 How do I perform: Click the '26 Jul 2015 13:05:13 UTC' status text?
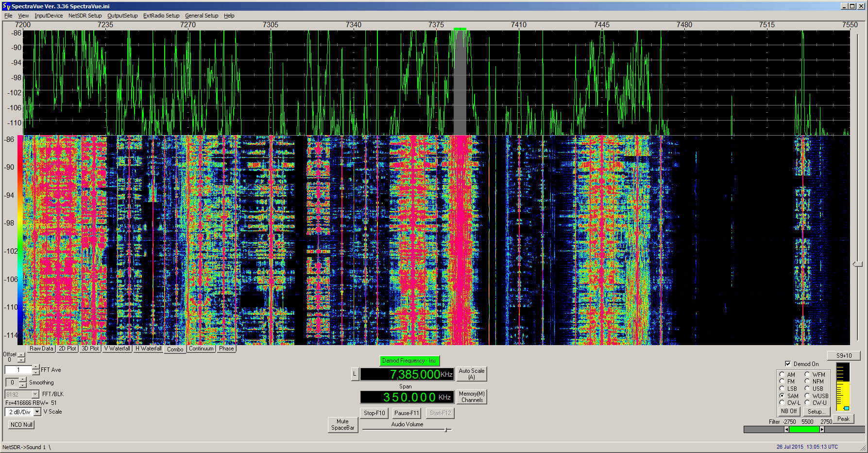pos(807,447)
